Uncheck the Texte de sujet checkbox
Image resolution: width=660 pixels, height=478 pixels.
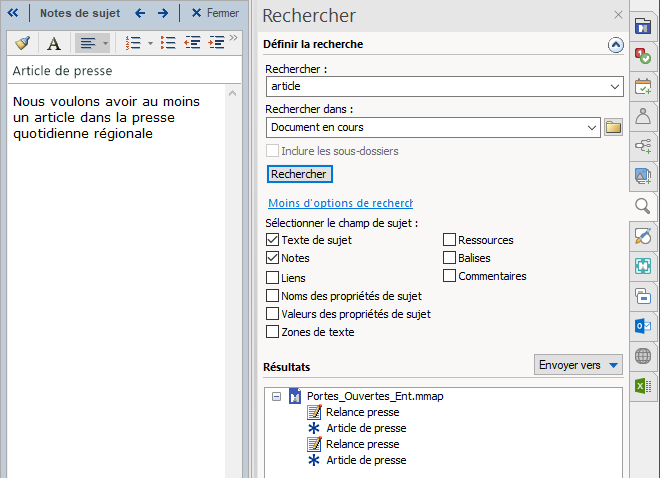point(273,240)
